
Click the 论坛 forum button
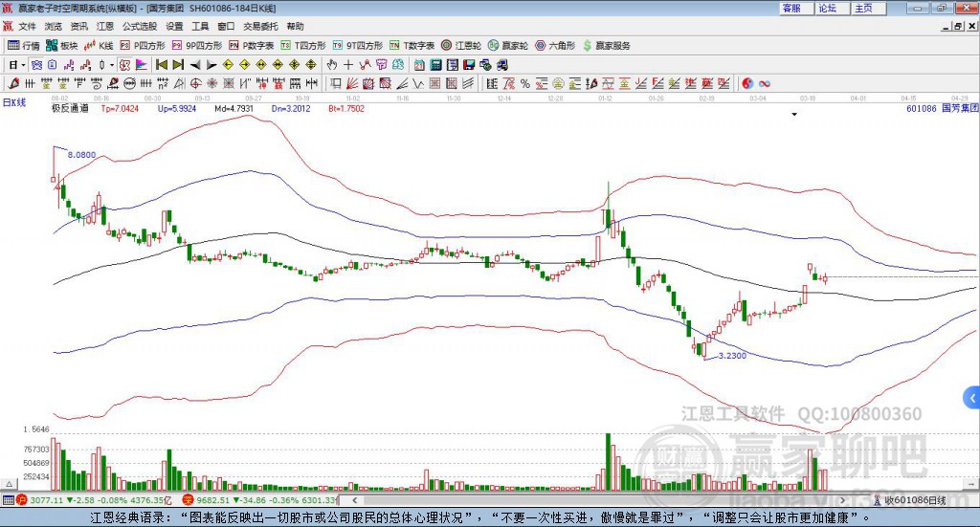(x=832, y=8)
